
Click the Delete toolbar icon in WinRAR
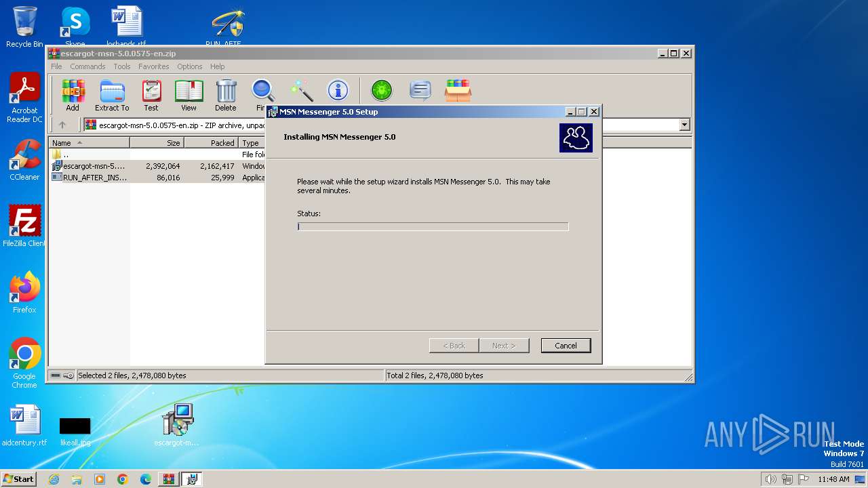(226, 95)
